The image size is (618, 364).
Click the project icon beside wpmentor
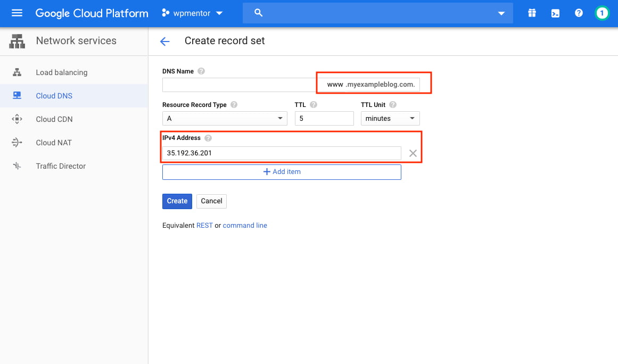(x=166, y=13)
